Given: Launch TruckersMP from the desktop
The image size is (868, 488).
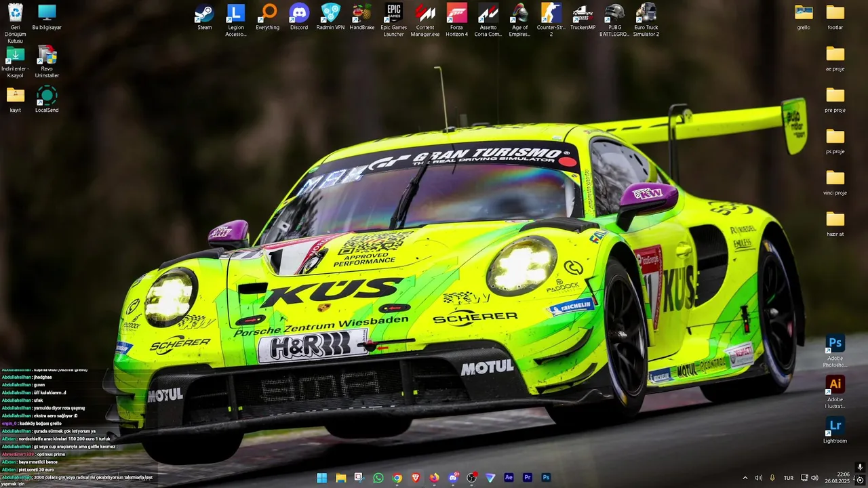Looking at the screenshot, I should point(583,17).
